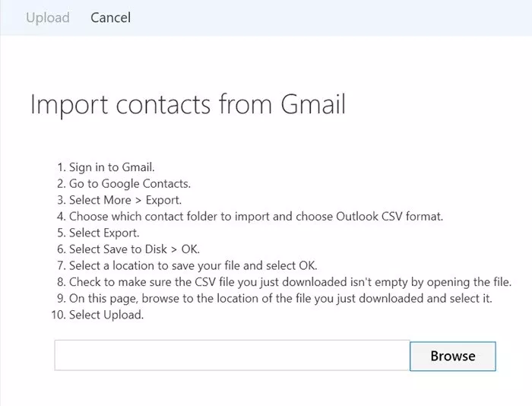Cancel the Gmail contacts import
The height and width of the screenshot is (406, 532).
coord(110,17)
